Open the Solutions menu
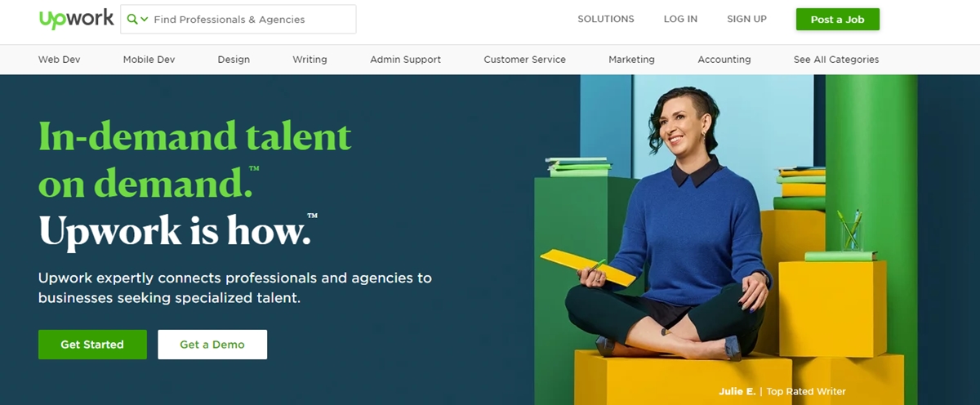This screenshot has height=405, width=980. tap(606, 19)
